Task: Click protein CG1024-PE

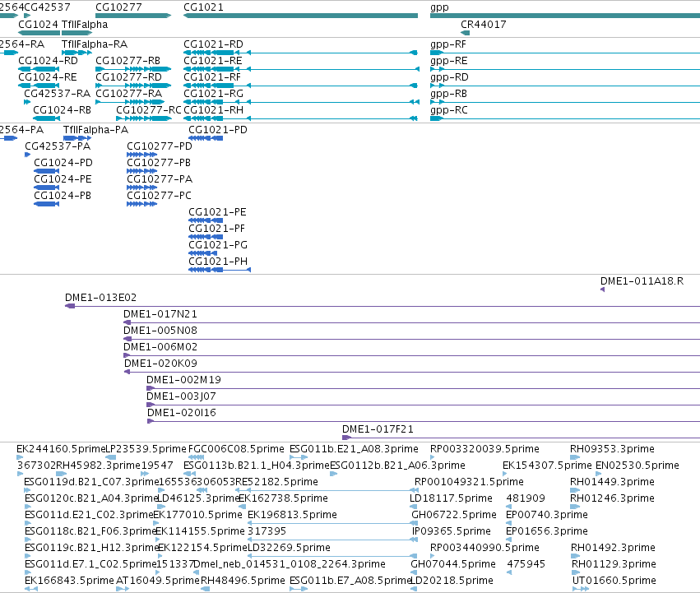Action: (63, 179)
